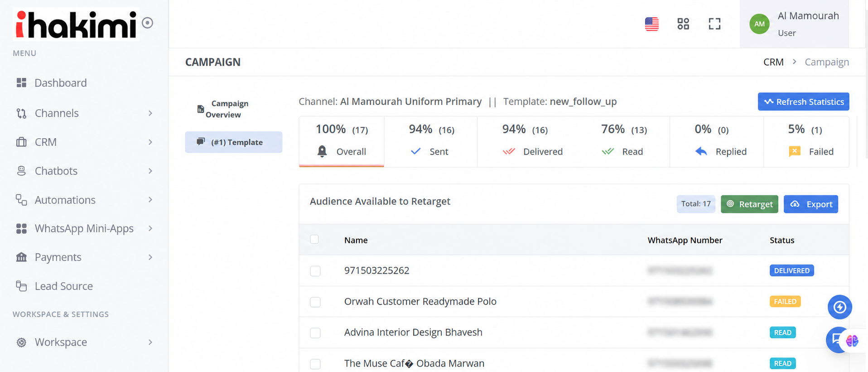Click the WhatsApp Mini-Apps icon
The image size is (868, 372).
(21, 228)
